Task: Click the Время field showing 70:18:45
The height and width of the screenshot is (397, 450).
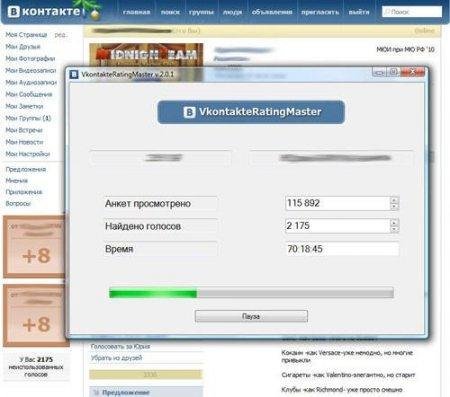Action: coord(342,249)
